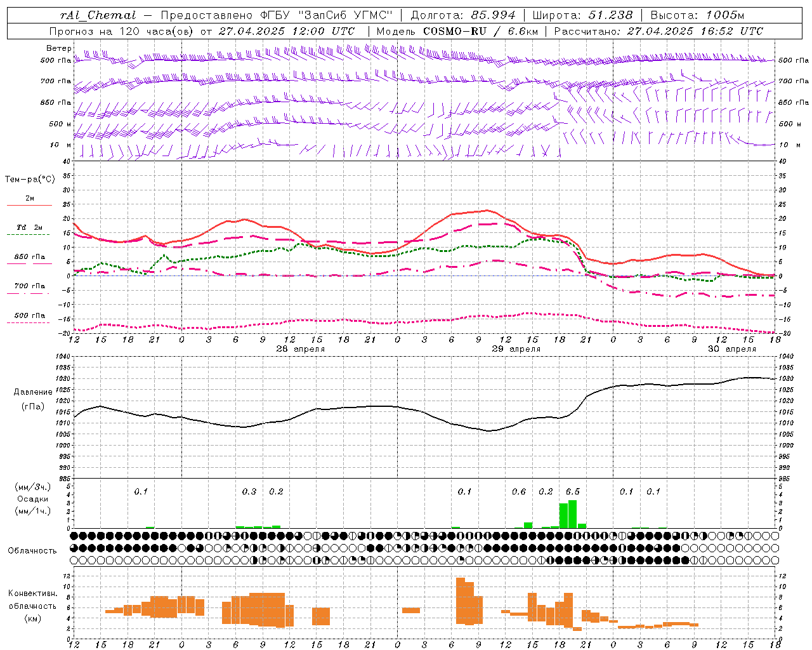This screenshot has height=650, width=812.
Task: Click the Долгота: 85.994 value
Action: pyautogui.click(x=463, y=15)
